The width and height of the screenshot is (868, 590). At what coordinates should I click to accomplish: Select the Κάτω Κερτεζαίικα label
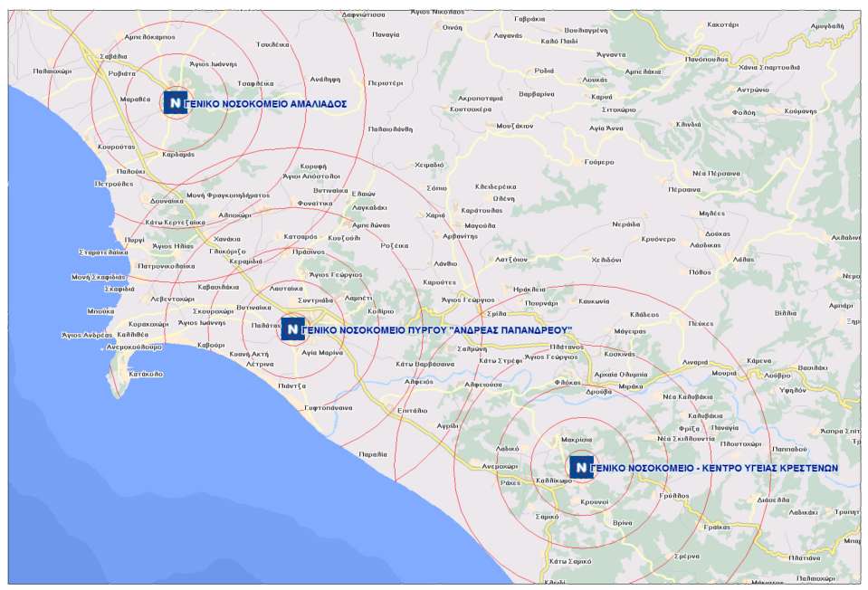click(175, 222)
